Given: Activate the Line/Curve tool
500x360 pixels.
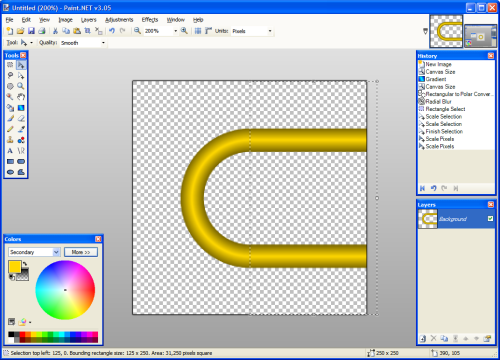Looking at the screenshot, I should point(21,151).
